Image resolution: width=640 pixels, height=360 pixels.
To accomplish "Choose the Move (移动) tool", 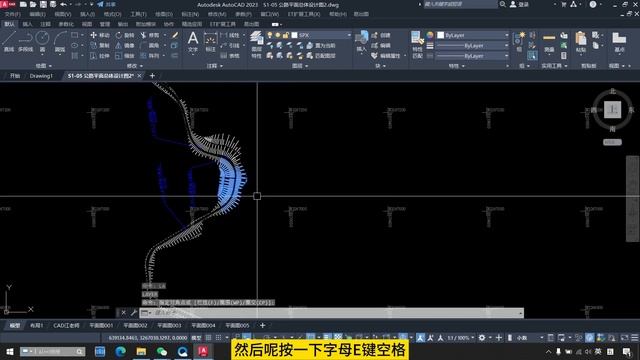I will 100,36.
